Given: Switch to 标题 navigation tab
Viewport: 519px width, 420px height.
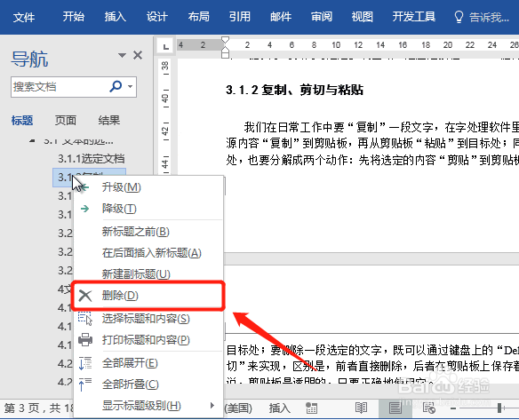Looking at the screenshot, I should pos(22,121).
